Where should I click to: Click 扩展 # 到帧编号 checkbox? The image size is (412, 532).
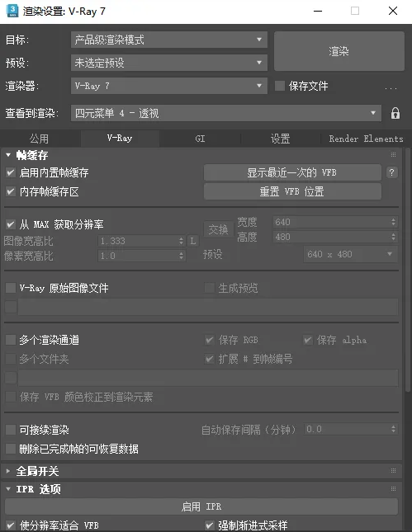[x=210, y=359]
